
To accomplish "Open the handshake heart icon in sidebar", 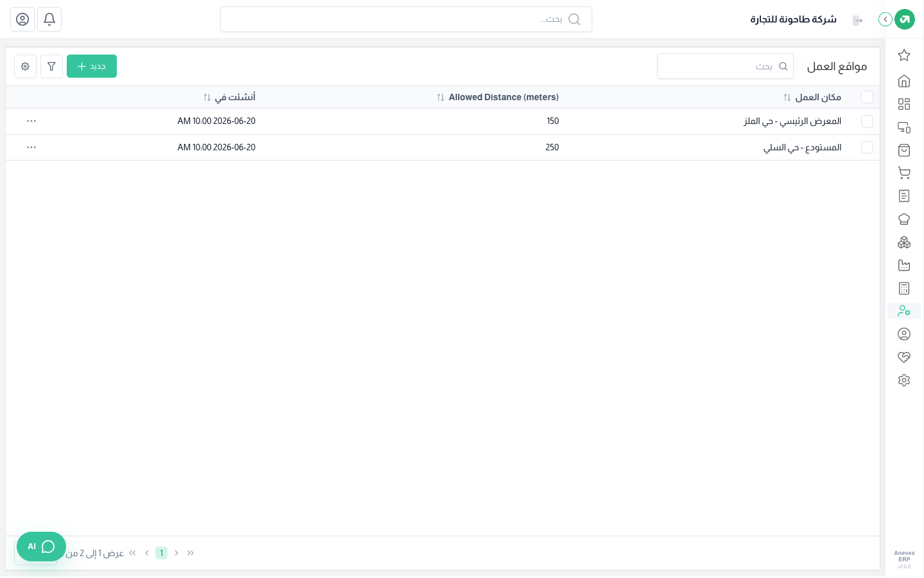I will click(x=904, y=357).
